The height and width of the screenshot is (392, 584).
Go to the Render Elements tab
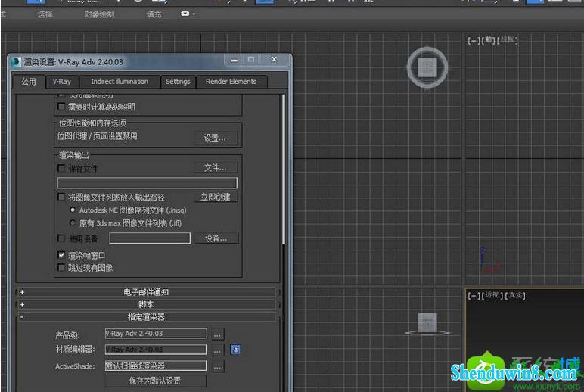[x=231, y=82]
